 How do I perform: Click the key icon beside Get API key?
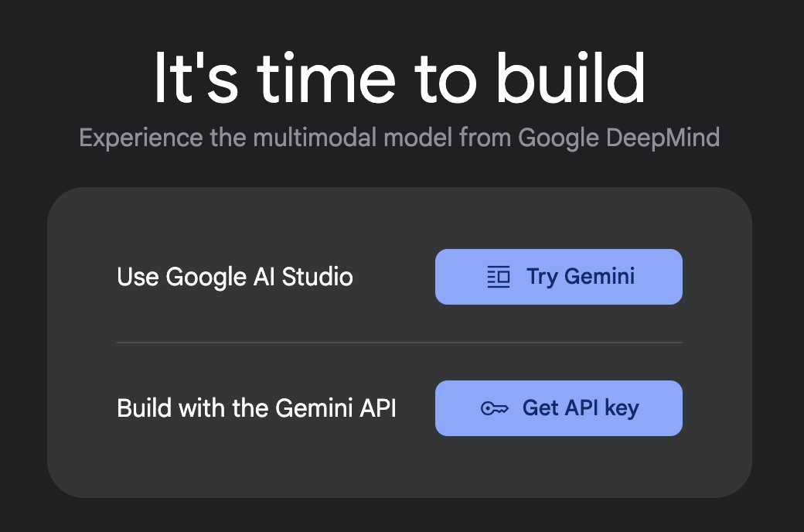coord(494,408)
